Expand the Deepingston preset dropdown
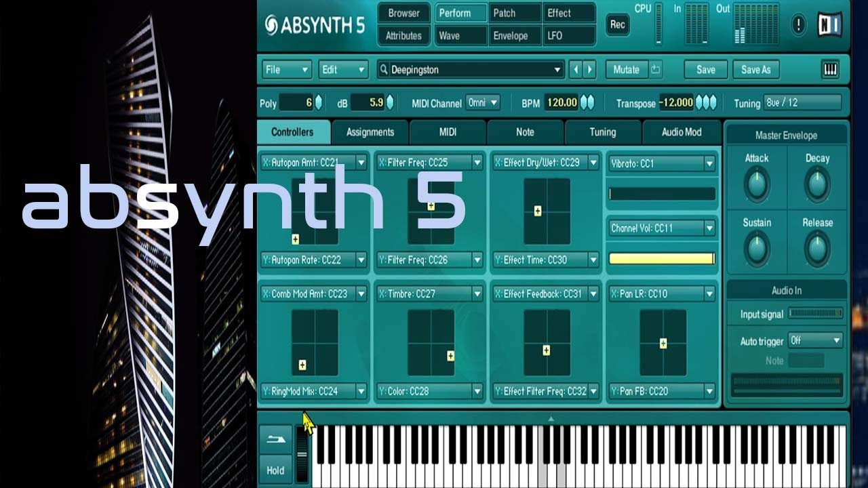 (557, 69)
